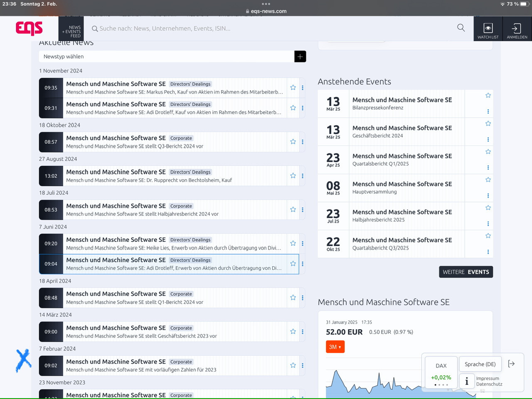The width and height of the screenshot is (532, 399).
Task: Star the Halbjahresbericht 2025 event
Action: point(488,208)
